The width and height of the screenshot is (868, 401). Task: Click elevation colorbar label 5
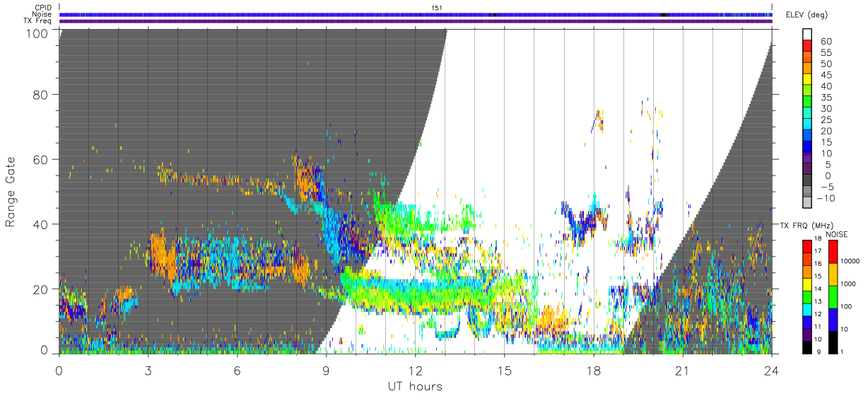[x=829, y=165]
